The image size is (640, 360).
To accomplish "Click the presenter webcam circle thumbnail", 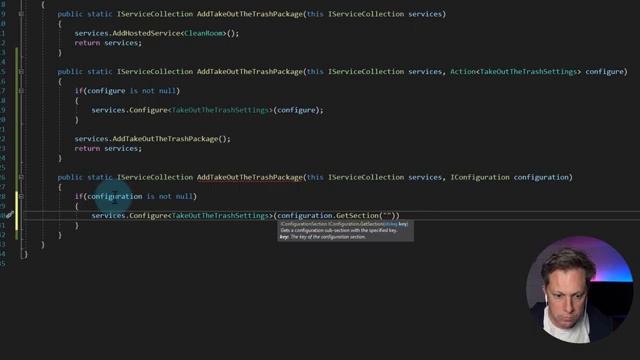I will pos(579,289).
